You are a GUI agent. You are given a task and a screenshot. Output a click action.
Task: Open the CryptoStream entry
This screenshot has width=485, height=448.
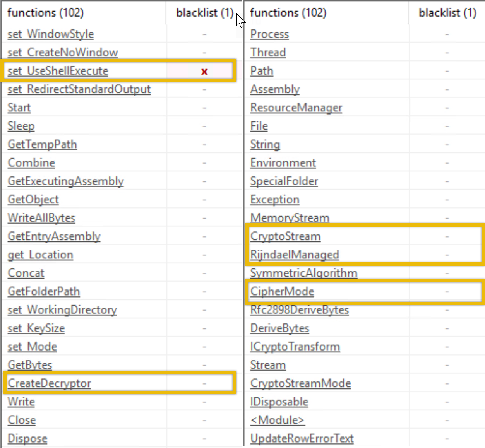tap(285, 236)
